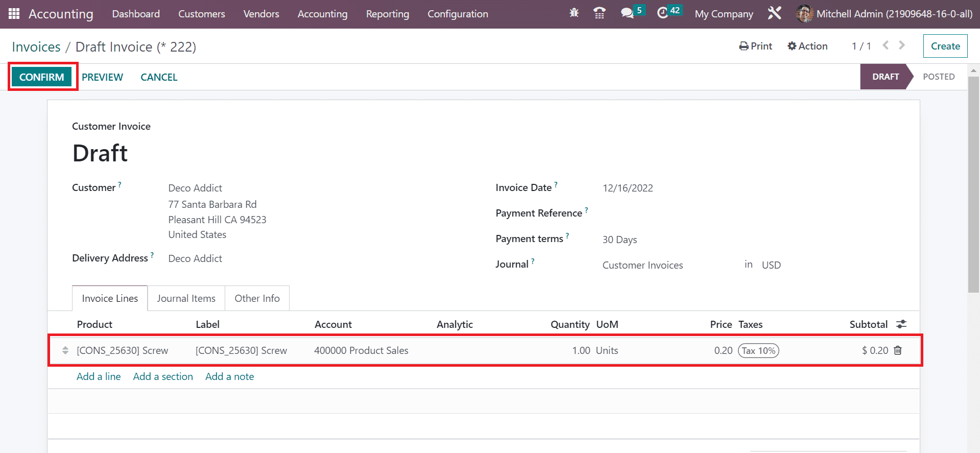980x453 pixels.
Task: Open Delivery Address Deco Addict field
Action: [x=195, y=258]
